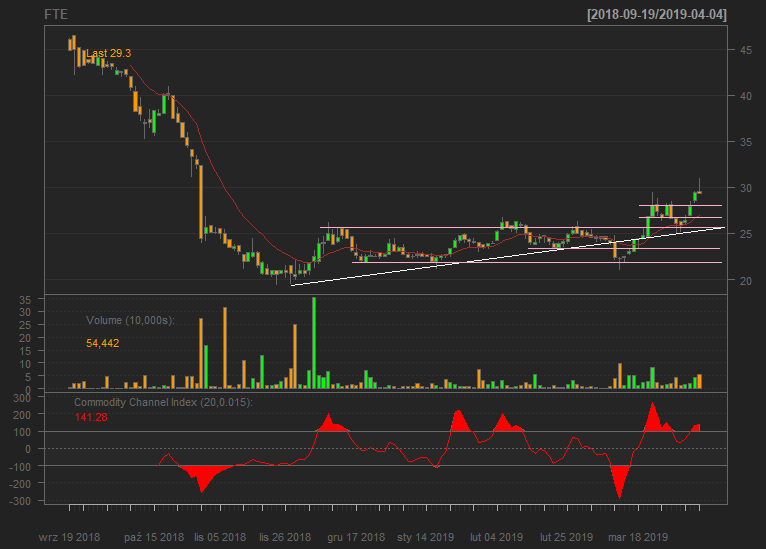Click the second-tallest orange volume bar
Screen dimensions: 766x549
coord(201,353)
